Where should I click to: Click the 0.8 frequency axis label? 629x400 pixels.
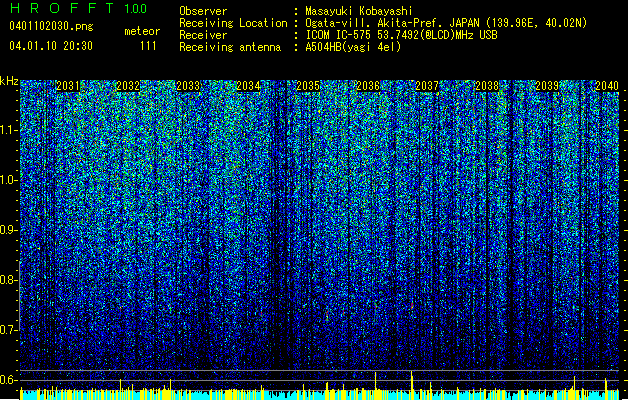tap(8, 280)
